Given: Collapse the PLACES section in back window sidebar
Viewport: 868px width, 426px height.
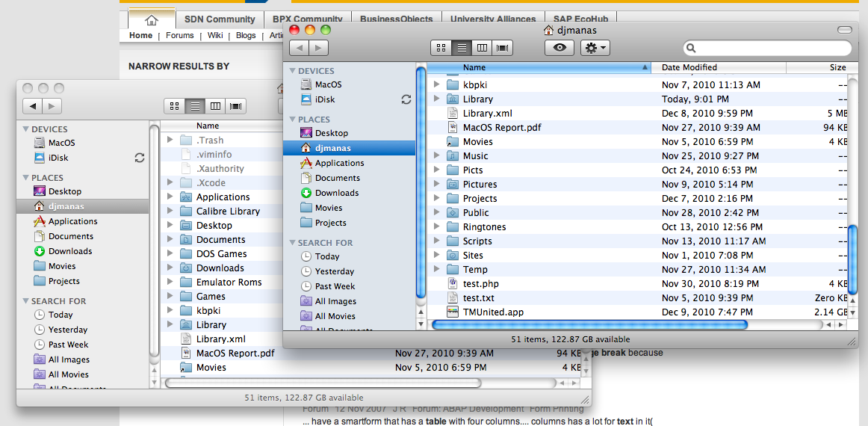Looking at the screenshot, I should click(x=25, y=178).
